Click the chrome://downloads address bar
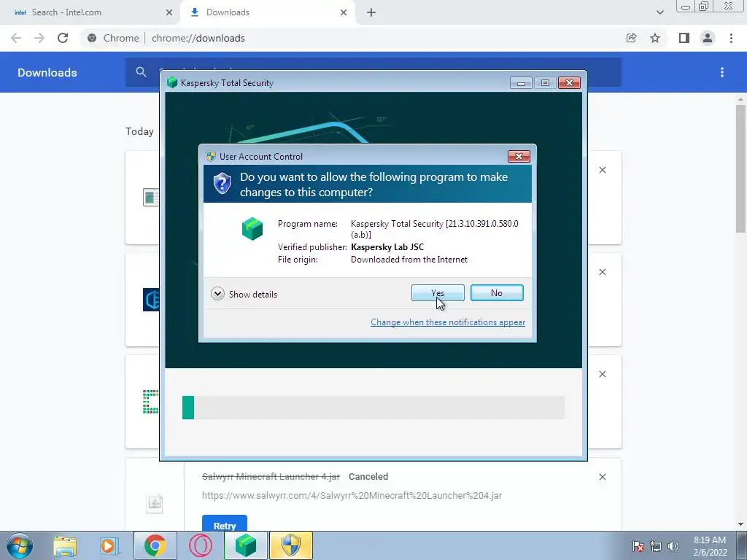This screenshot has height=560, width=747. pos(352,38)
